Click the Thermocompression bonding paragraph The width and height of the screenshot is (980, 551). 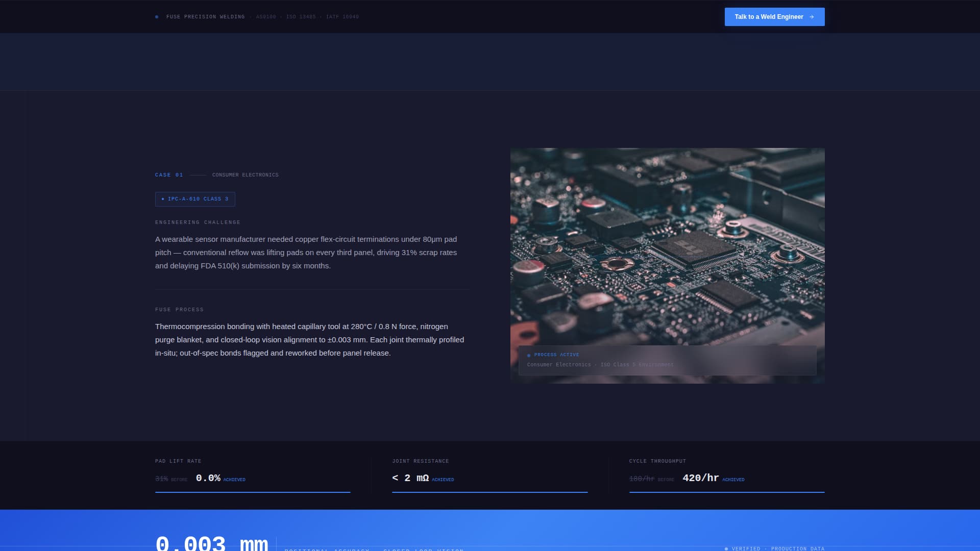(310, 340)
